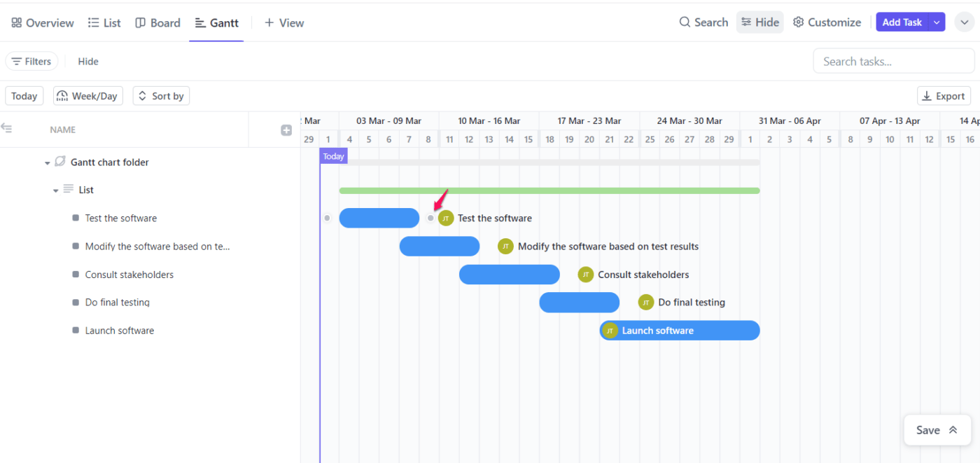Click the Modify the software Gantt bar
This screenshot has width=980, height=463.
(x=440, y=246)
